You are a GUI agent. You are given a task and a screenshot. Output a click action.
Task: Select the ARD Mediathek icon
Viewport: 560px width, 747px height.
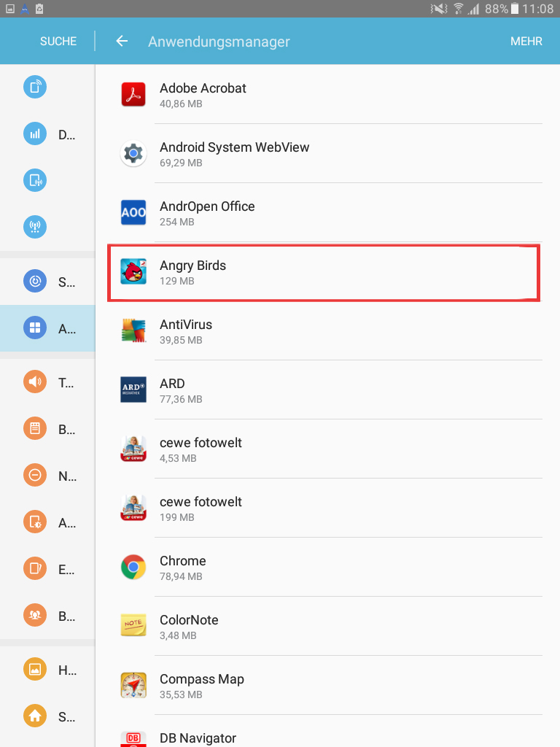tap(133, 390)
